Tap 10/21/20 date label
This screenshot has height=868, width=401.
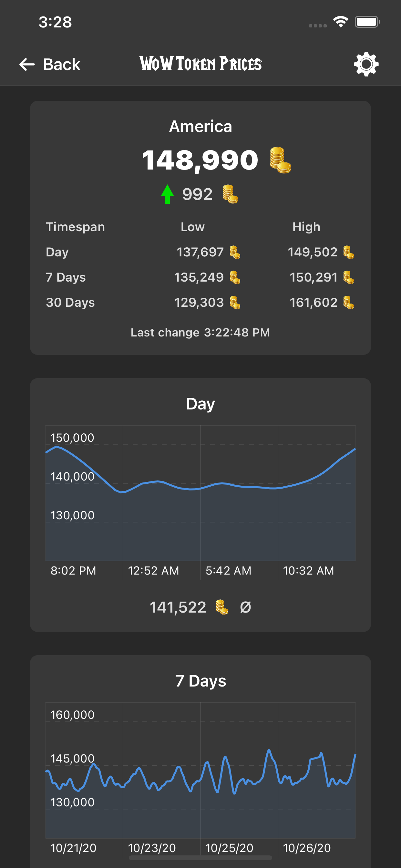coord(74,848)
